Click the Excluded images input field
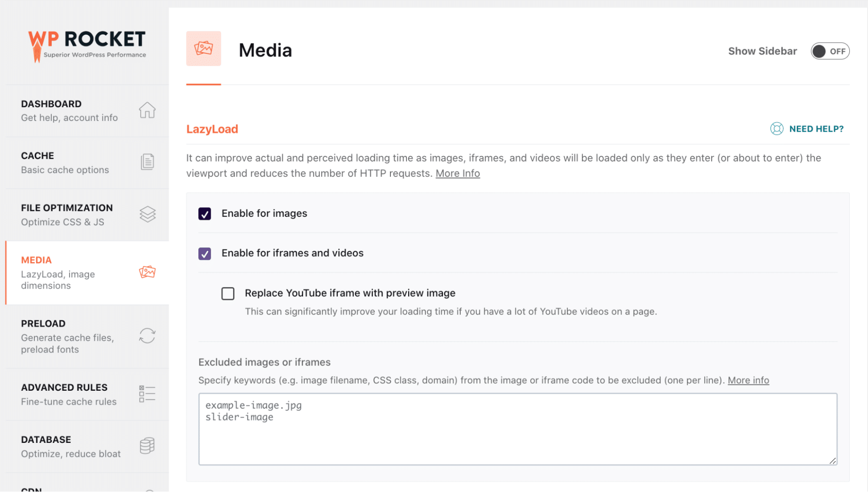 pos(518,429)
